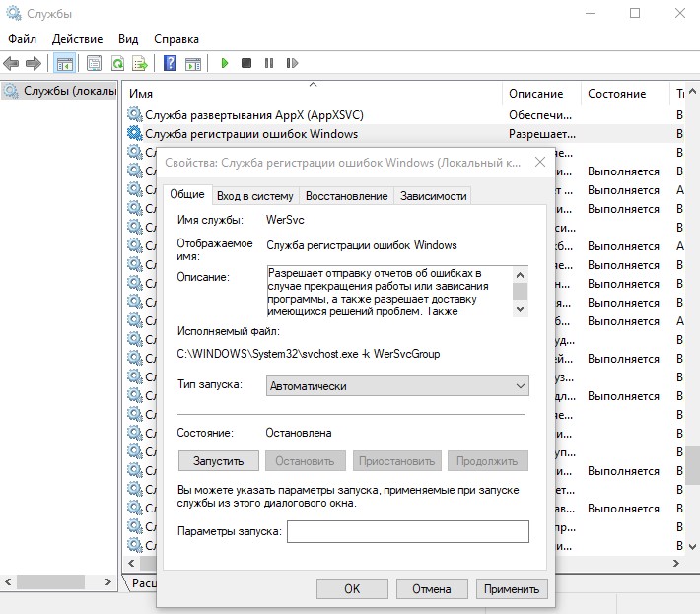Click the Запустить button

(218, 461)
